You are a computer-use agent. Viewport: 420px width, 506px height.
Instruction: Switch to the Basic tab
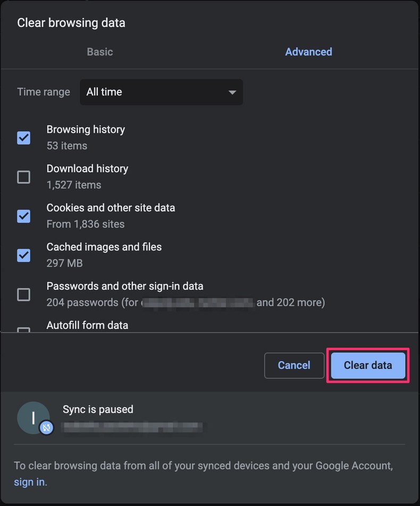tap(100, 52)
